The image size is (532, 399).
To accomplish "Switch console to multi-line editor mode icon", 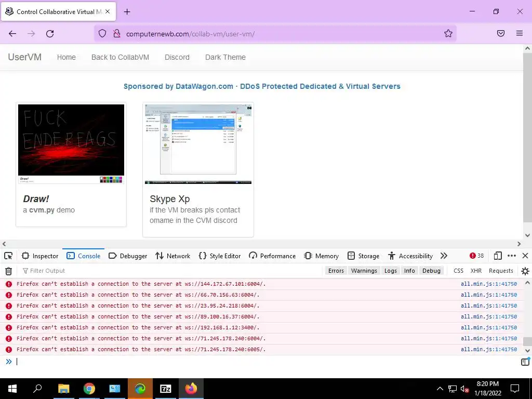I will pyautogui.click(x=525, y=362).
